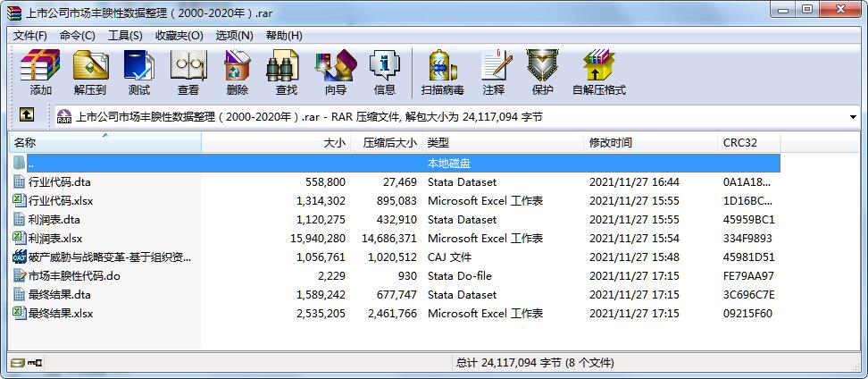The width and height of the screenshot is (868, 379).
Task: Run the 测试 (Test) archive tool
Action: click(x=139, y=72)
